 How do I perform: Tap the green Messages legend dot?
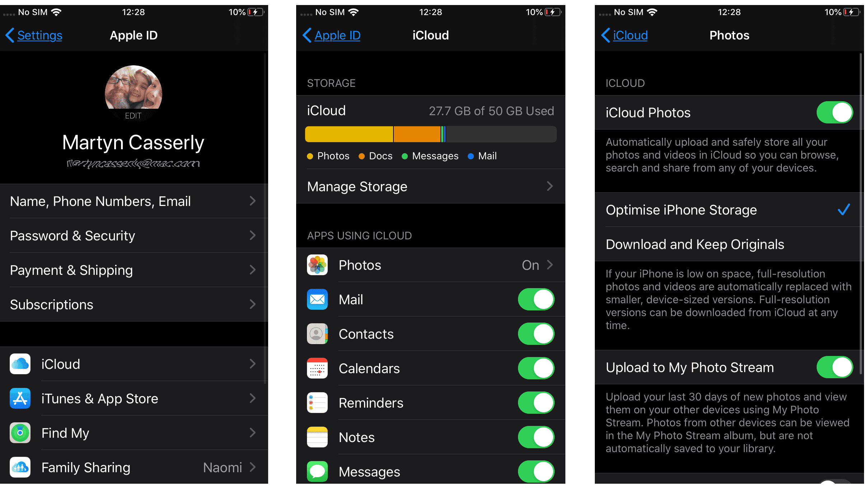coord(405,156)
